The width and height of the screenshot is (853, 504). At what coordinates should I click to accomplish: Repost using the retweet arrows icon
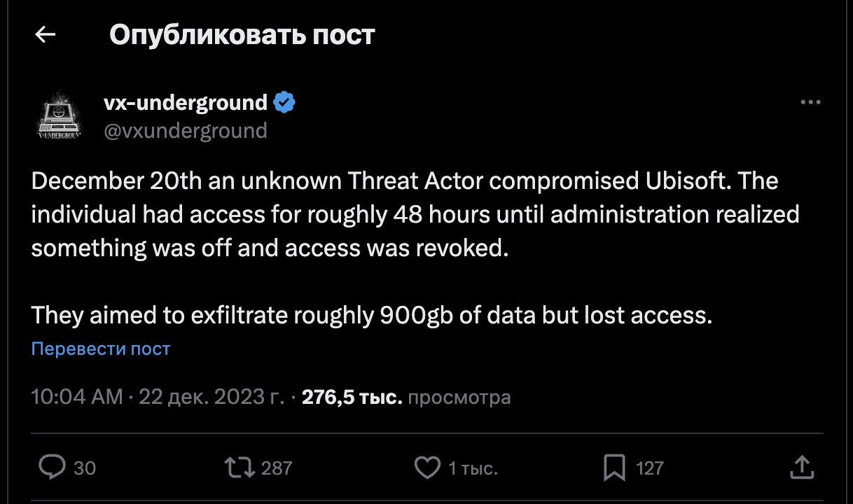(x=238, y=467)
